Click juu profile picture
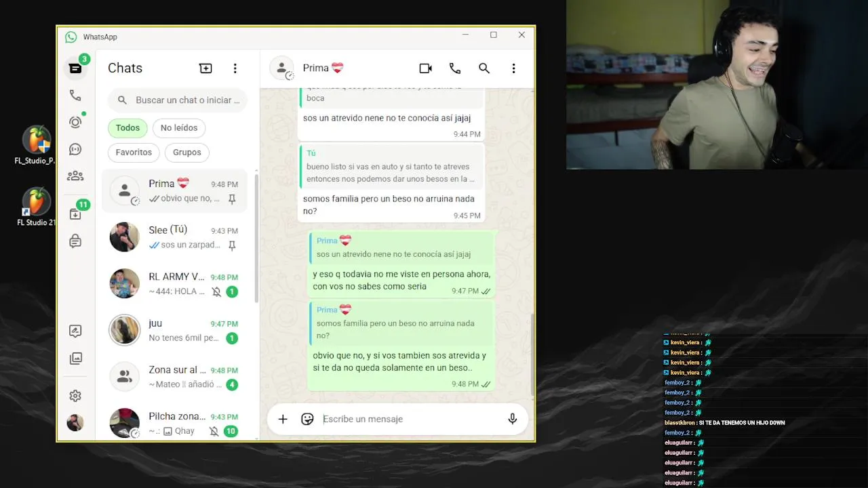 [x=125, y=330]
